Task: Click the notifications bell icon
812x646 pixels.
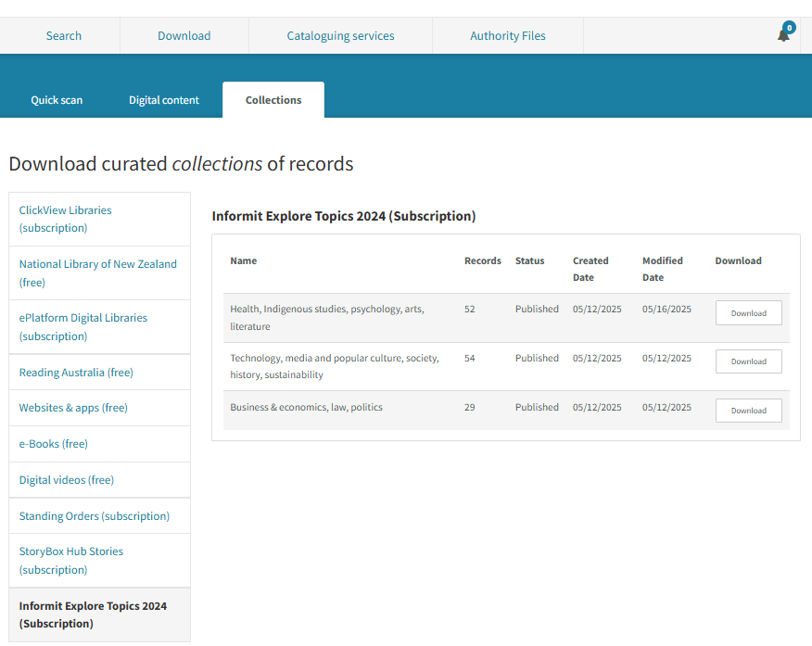Action: click(x=783, y=35)
